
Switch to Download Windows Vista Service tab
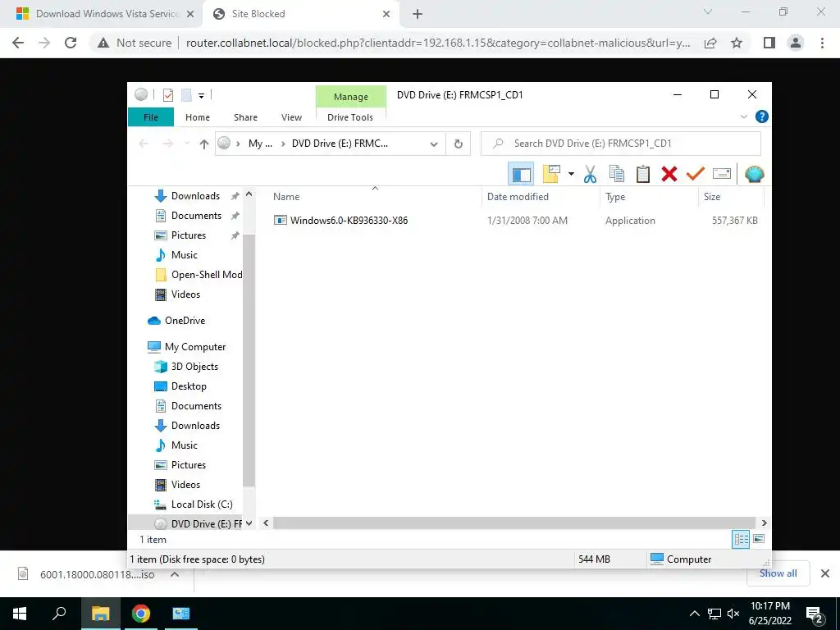[x=105, y=14]
